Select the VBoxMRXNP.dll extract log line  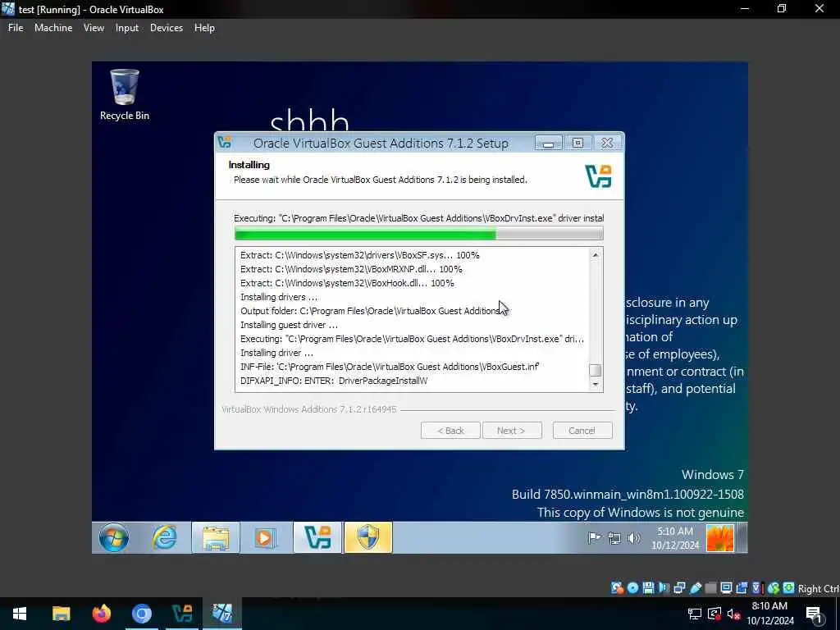click(x=351, y=269)
